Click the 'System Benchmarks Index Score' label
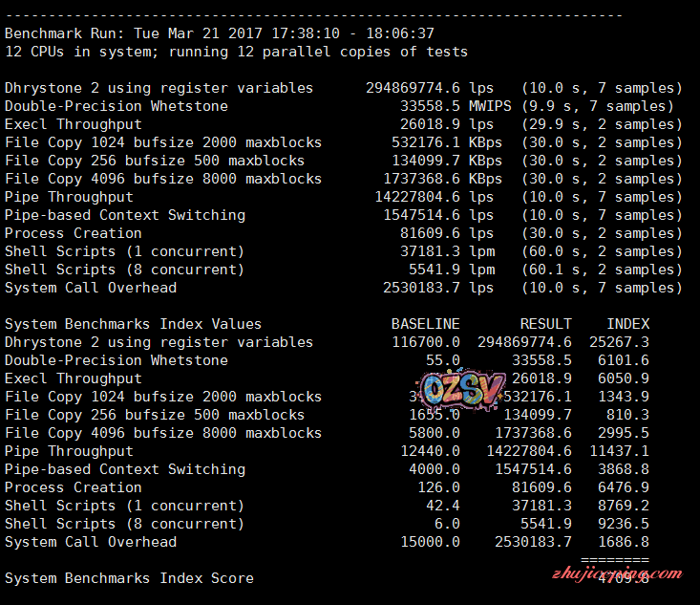700x605 pixels. click(129, 578)
